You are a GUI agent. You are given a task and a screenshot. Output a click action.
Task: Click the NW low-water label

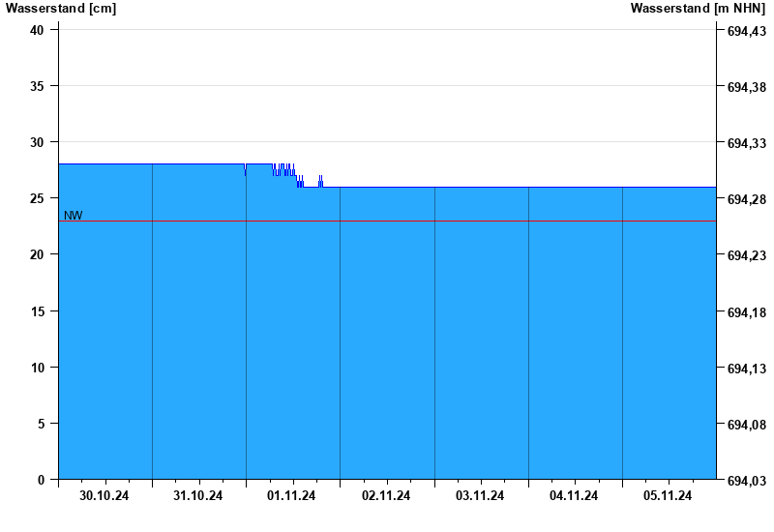(74, 216)
